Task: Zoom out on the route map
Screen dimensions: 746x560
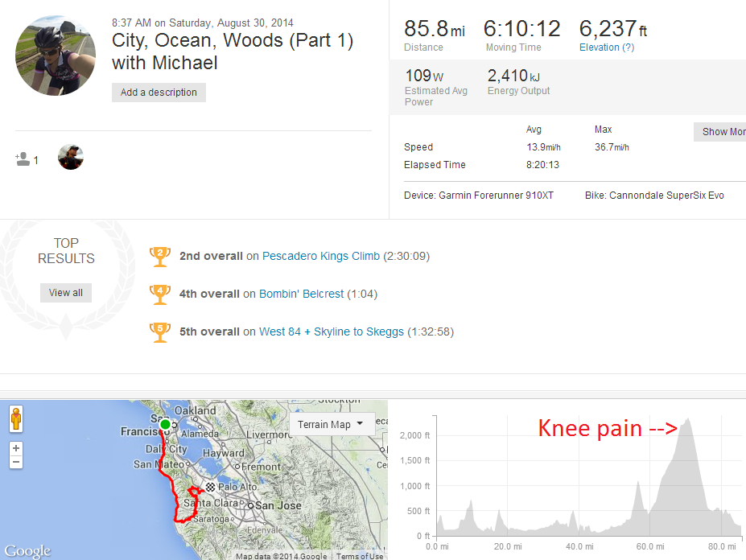Action: point(17,463)
